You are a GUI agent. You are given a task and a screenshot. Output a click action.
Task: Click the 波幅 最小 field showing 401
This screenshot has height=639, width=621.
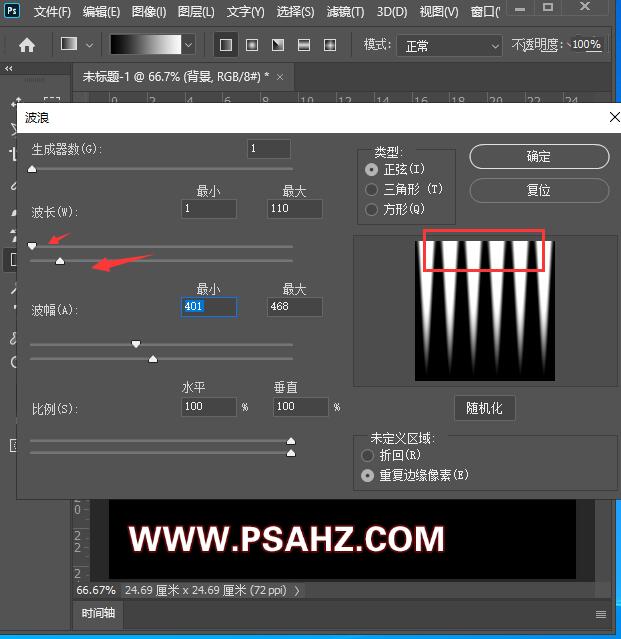[209, 306]
